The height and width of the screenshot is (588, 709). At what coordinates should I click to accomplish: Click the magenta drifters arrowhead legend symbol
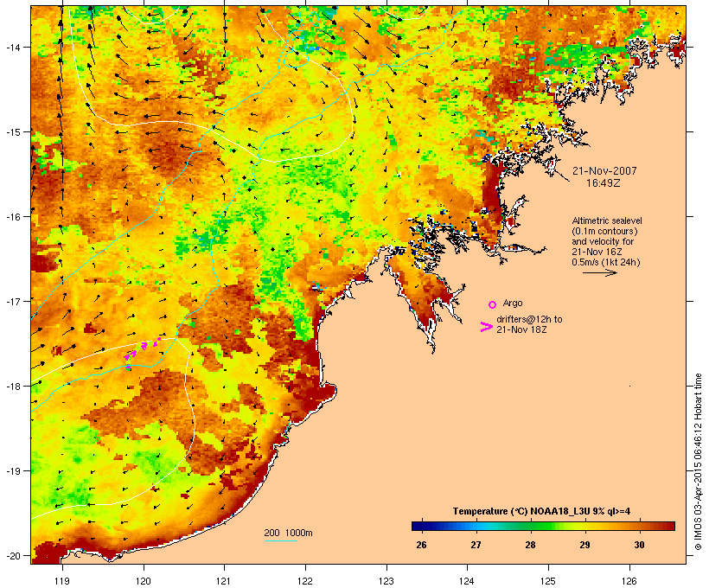point(487,327)
